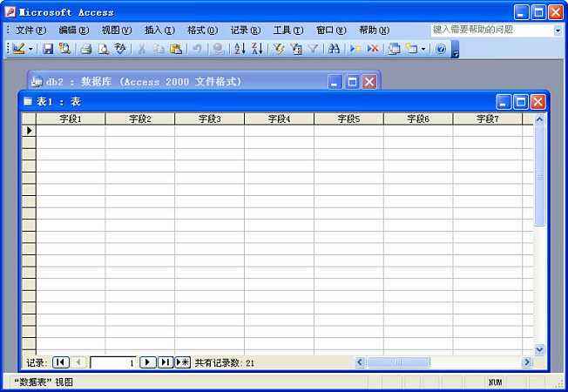This screenshot has width=568, height=392.
Task: Click the vertical scrollbar up arrow
Action: point(540,119)
